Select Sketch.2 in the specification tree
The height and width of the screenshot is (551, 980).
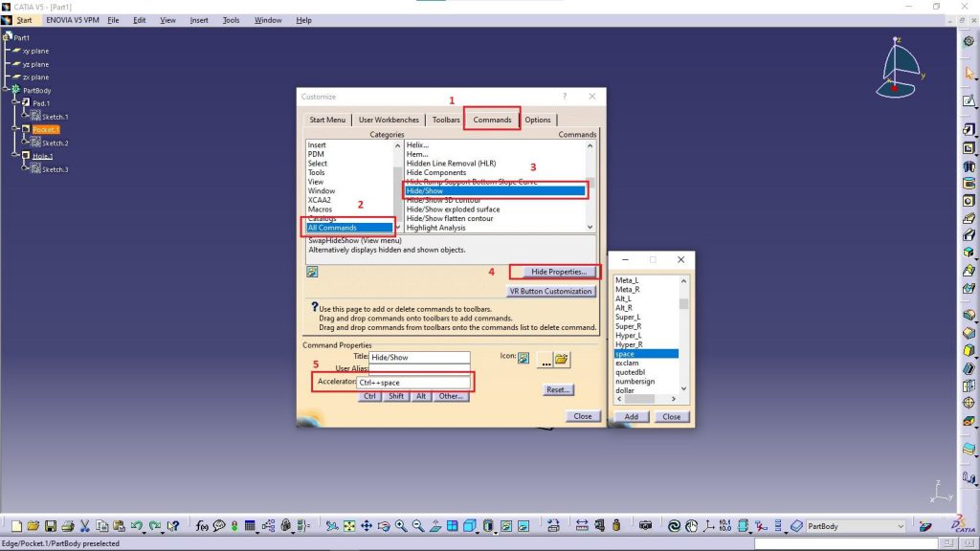pos(55,143)
